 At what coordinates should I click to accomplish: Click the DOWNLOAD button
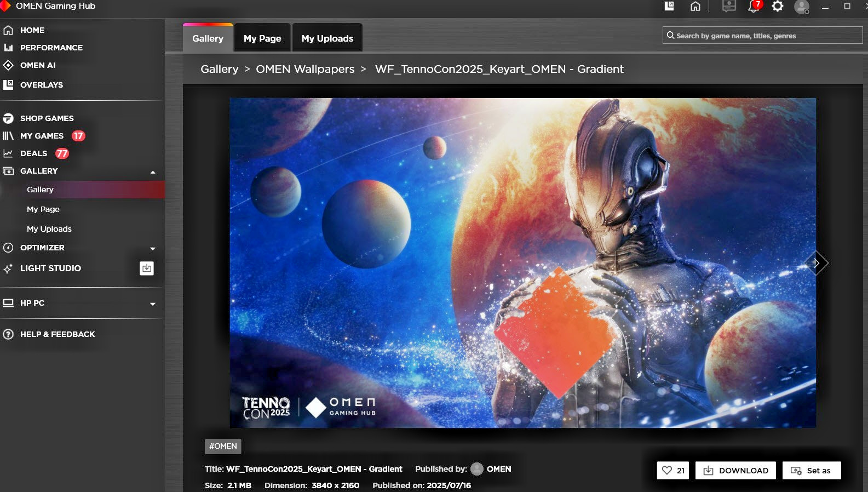(735, 471)
